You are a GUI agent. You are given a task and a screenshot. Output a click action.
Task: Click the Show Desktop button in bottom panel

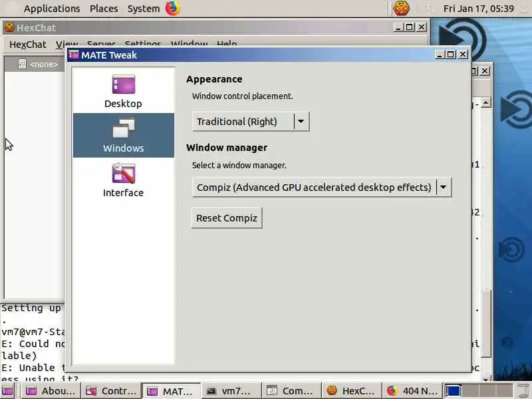pos(7,391)
